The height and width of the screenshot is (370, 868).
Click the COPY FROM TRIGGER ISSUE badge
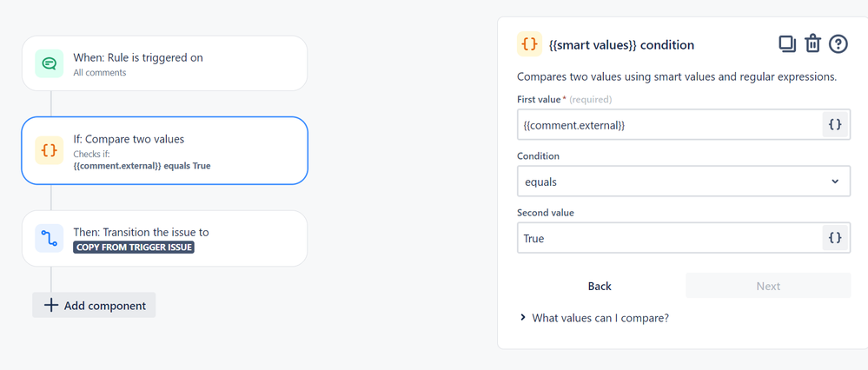pyautogui.click(x=134, y=247)
